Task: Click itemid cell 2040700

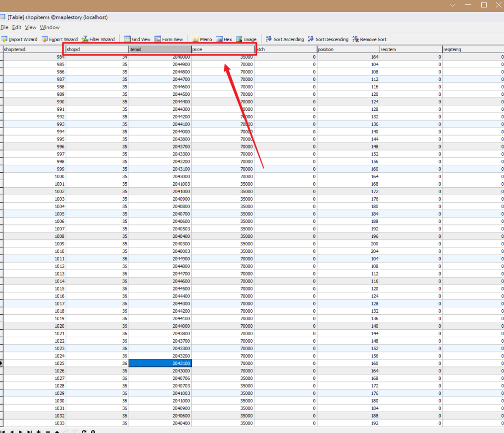Action: tap(160, 214)
